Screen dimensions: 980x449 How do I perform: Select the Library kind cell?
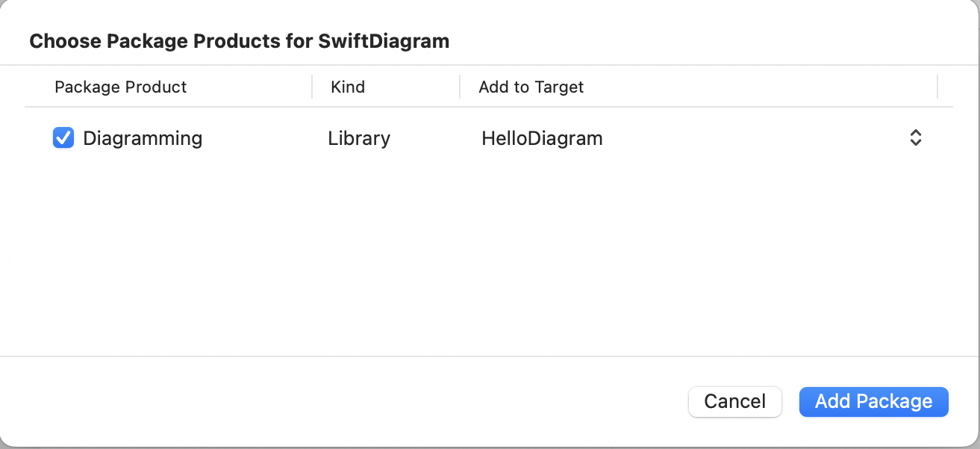(359, 138)
